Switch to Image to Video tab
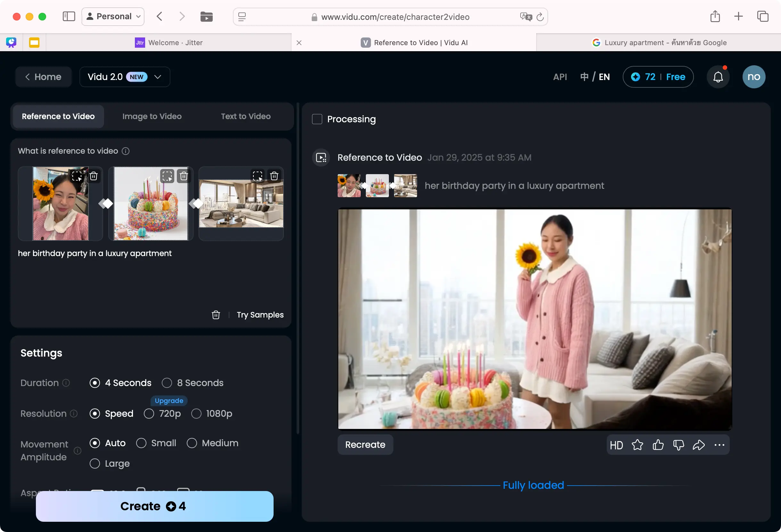 pyautogui.click(x=152, y=116)
